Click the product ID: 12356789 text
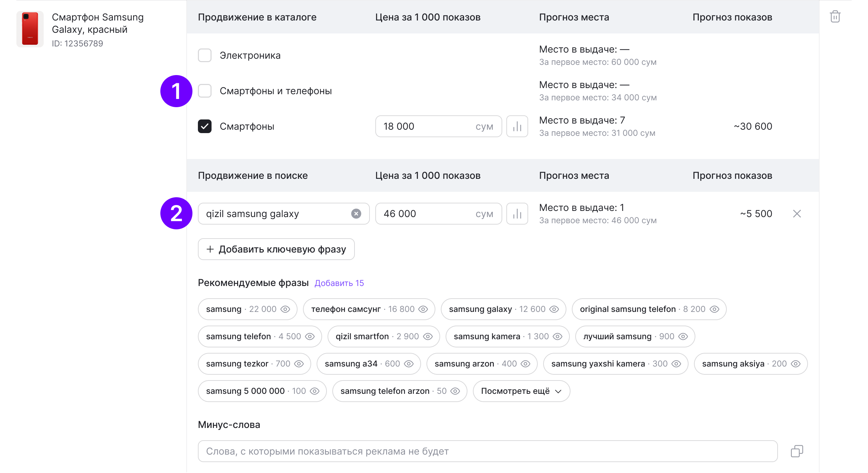The height and width of the screenshot is (473, 868). (77, 44)
